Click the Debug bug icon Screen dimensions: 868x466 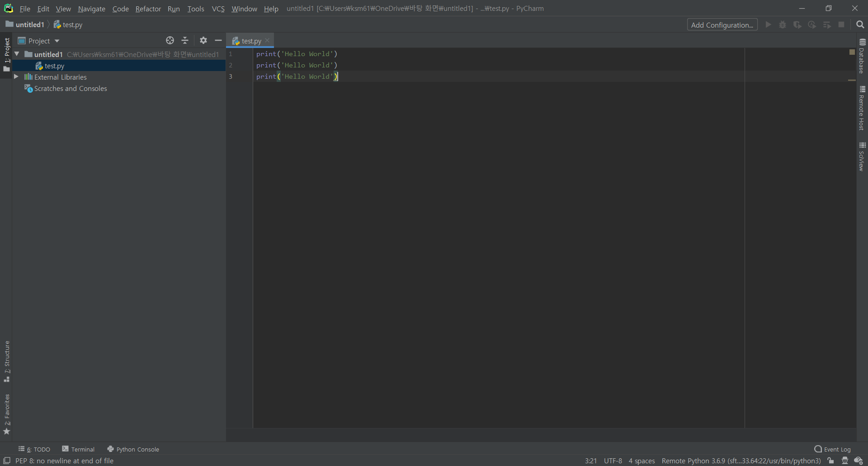[783, 25]
